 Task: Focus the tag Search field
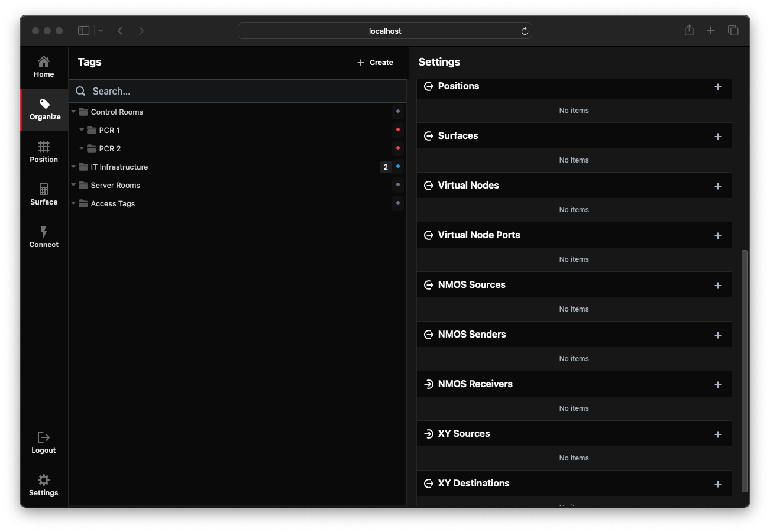tap(238, 91)
